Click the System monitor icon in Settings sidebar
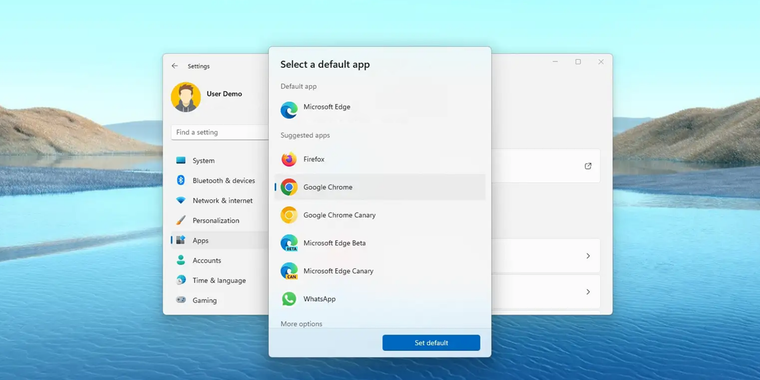 coord(181,160)
